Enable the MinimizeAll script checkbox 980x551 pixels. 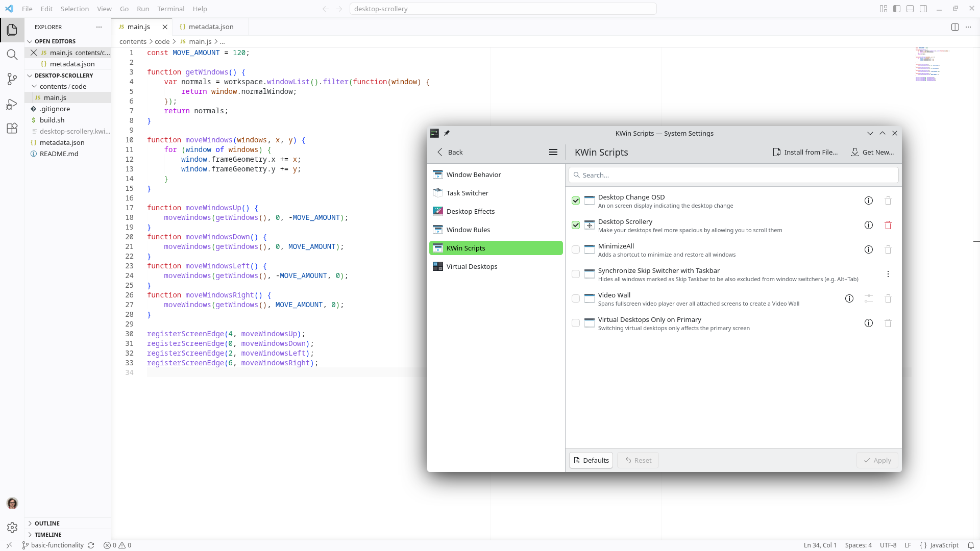(x=576, y=249)
